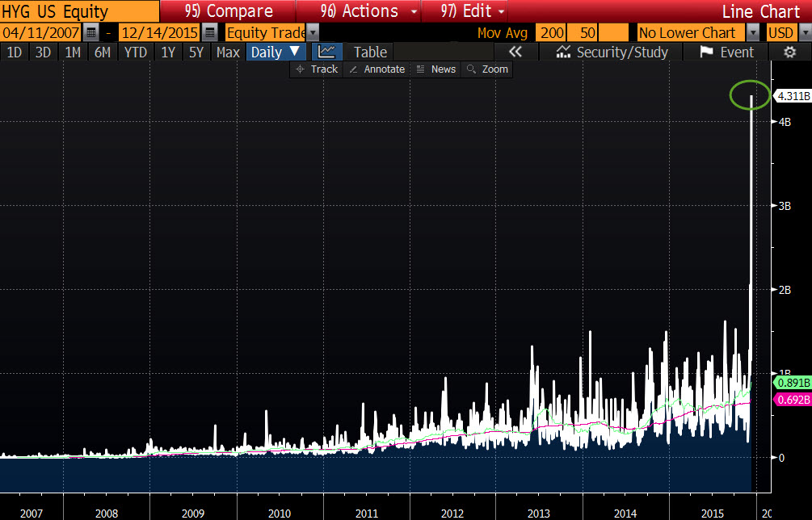Open the end date calendar picker
812x520 pixels.
210,32
